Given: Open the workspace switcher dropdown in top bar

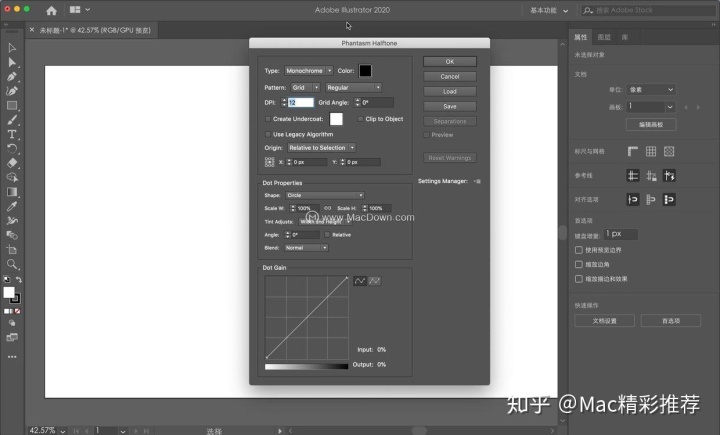Looking at the screenshot, I should tap(549, 10).
